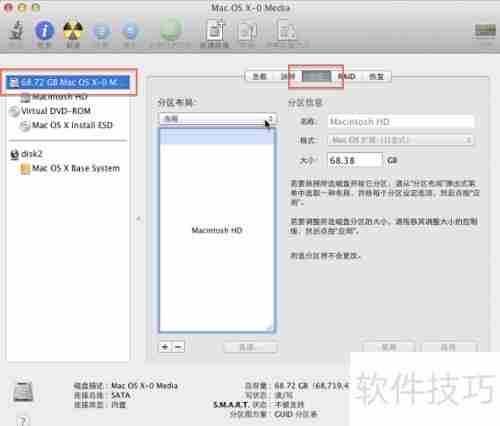
Task: Click the partition resize corner handle
Action: click(269, 328)
